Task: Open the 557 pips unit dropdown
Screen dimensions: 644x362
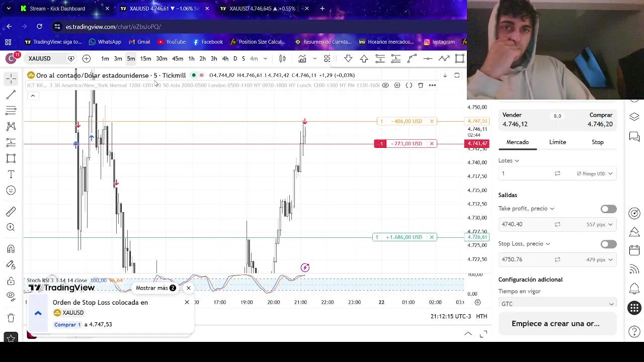Action: point(600,225)
